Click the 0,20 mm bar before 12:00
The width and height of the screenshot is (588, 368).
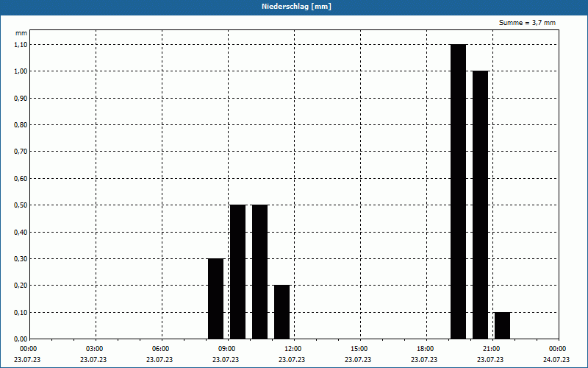click(x=282, y=312)
